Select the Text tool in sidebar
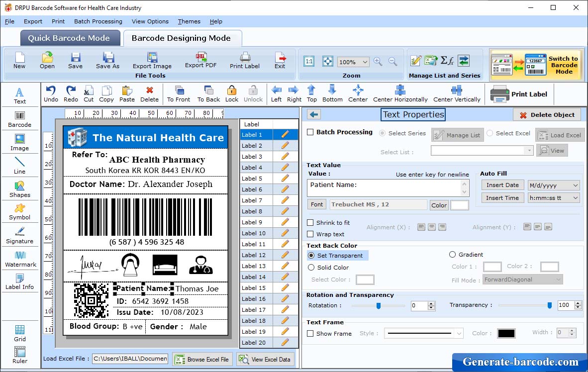Screen dimensions: 588x372 20,95
